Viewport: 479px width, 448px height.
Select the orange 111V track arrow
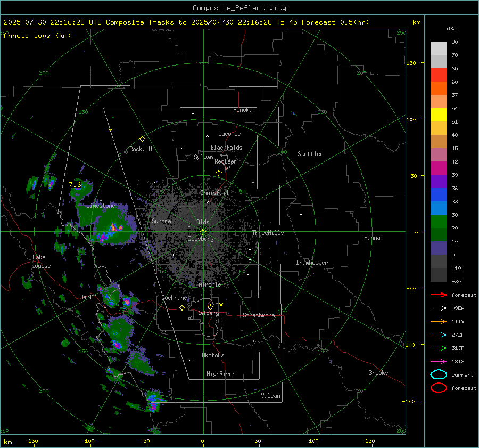[x=439, y=321]
